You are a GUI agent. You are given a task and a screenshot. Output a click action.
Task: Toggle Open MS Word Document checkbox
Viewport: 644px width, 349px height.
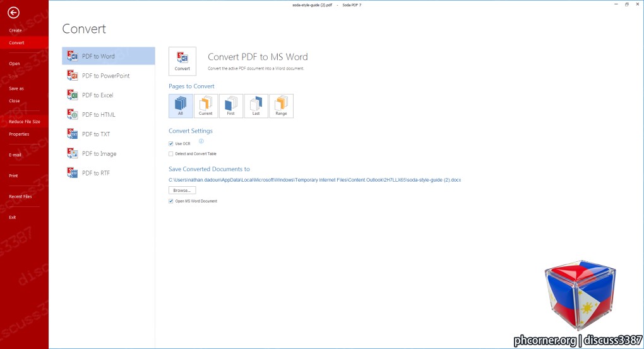coord(171,201)
